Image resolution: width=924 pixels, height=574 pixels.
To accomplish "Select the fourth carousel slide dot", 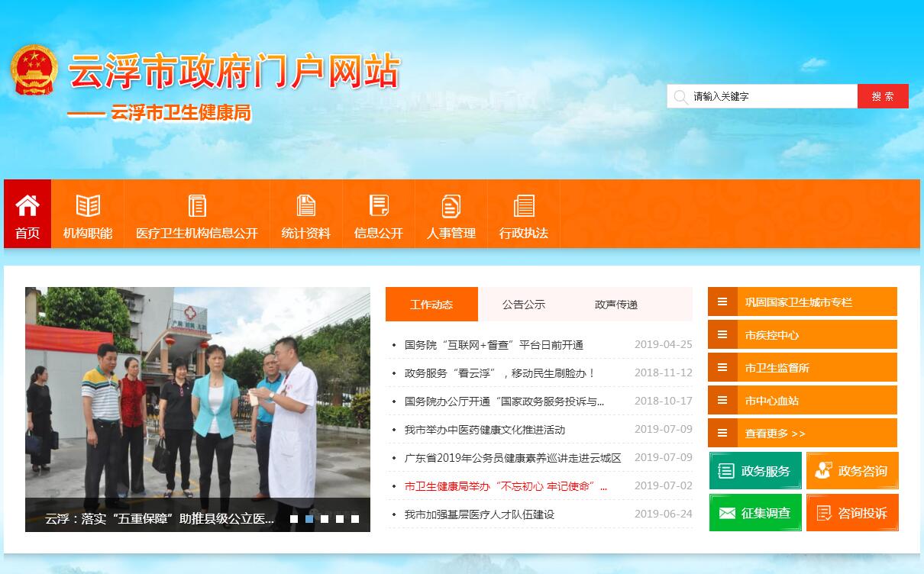I will tap(340, 519).
